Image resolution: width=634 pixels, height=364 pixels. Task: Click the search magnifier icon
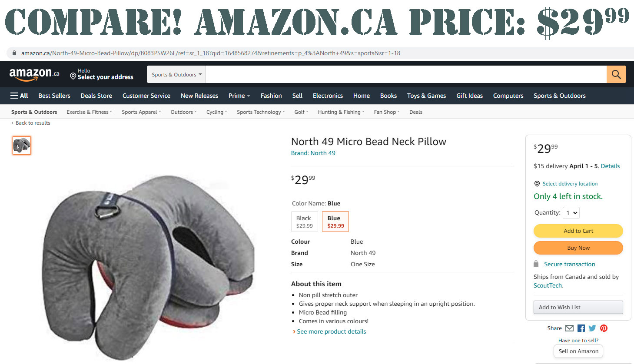616,74
